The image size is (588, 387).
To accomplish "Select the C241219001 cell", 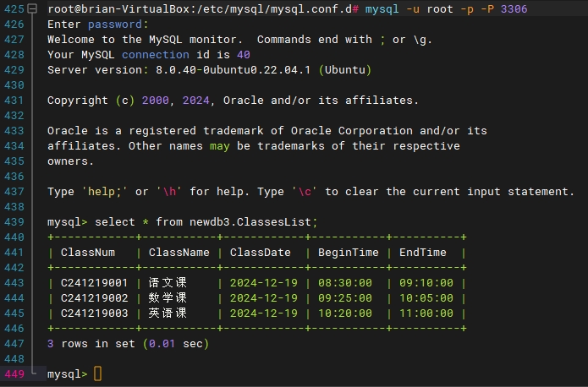I will click(x=94, y=283).
